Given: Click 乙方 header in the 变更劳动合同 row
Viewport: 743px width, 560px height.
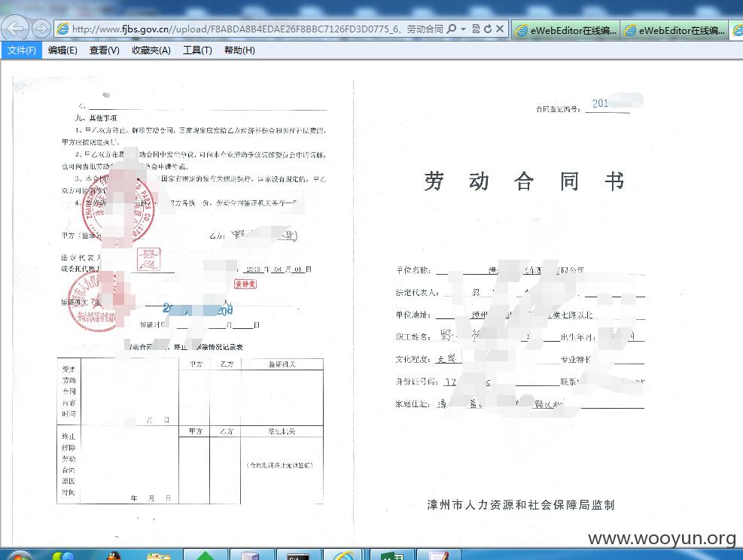Looking at the screenshot, I should click(x=227, y=364).
